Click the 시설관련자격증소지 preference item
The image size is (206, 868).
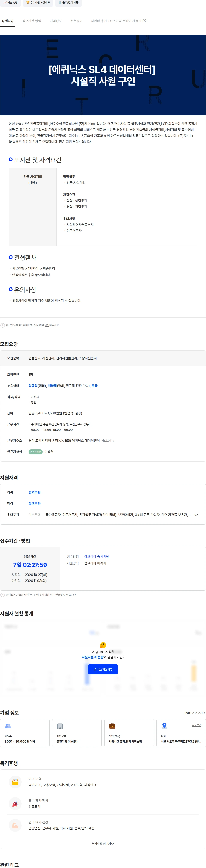pos(80,225)
